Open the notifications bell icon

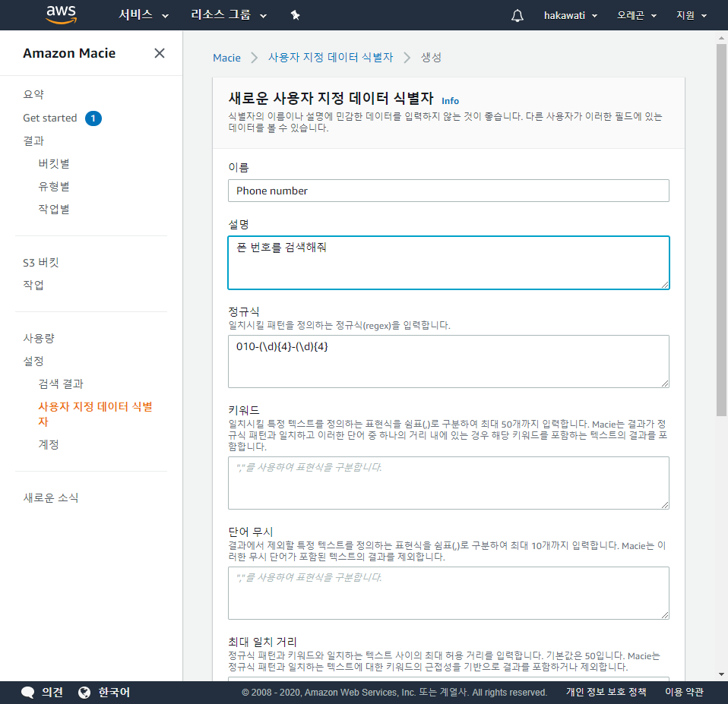click(518, 15)
